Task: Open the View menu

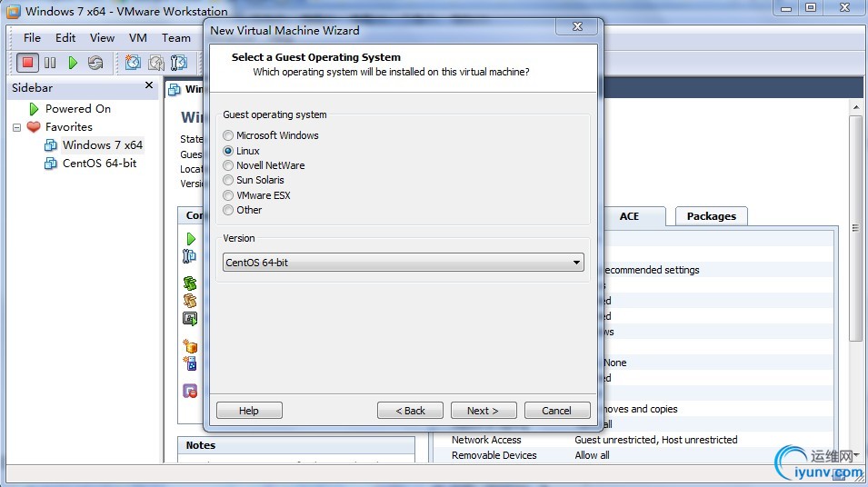Action: [102, 37]
